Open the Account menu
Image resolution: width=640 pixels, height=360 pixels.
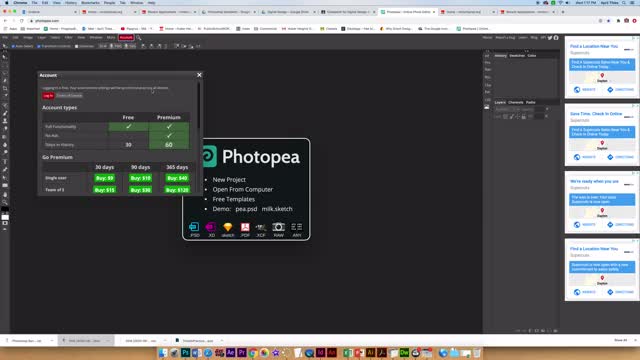(x=126, y=38)
